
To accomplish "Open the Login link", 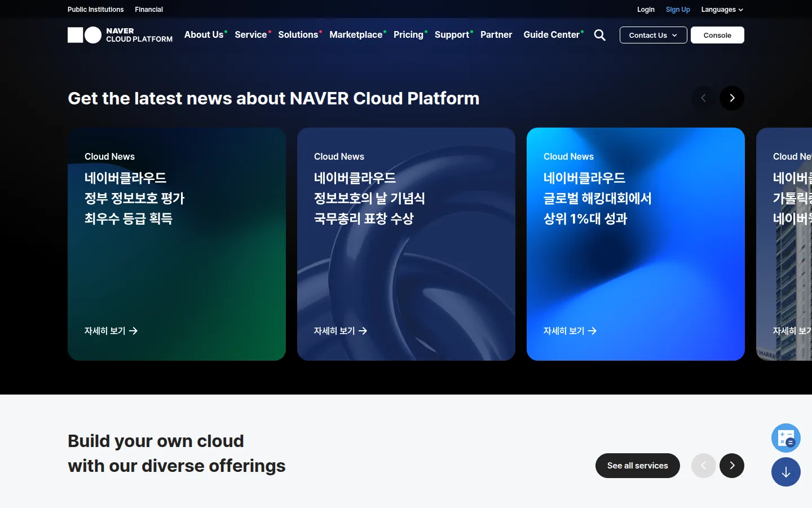I will [x=646, y=10].
